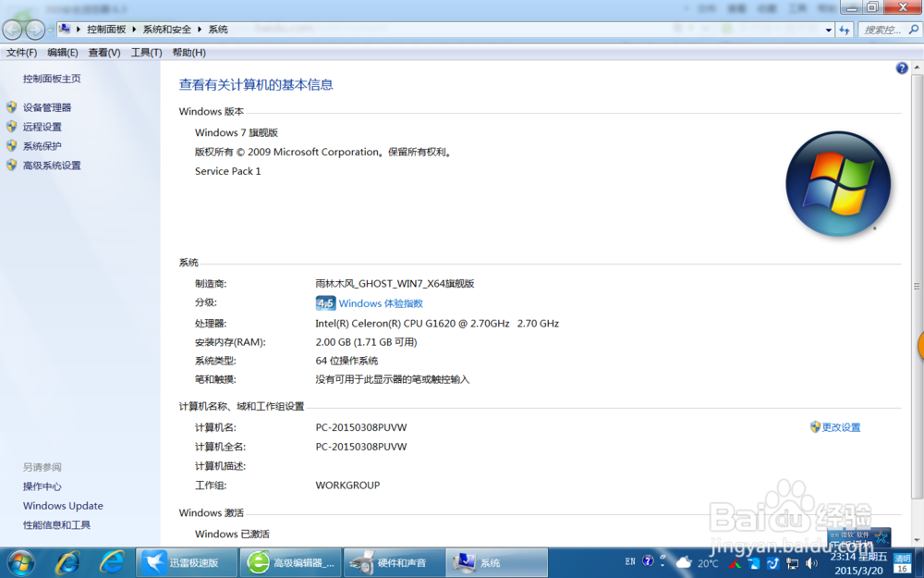
Task: Click red-green triangle tray icon
Action: pos(735,563)
